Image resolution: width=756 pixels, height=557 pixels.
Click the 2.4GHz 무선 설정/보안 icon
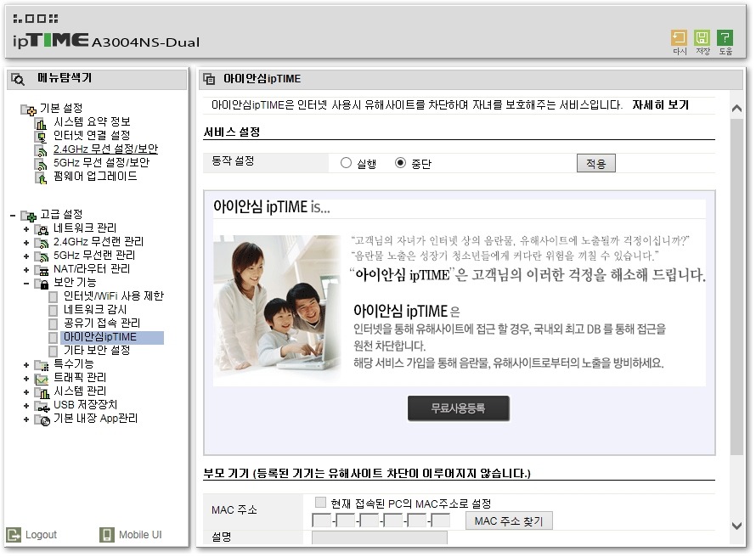(42, 149)
